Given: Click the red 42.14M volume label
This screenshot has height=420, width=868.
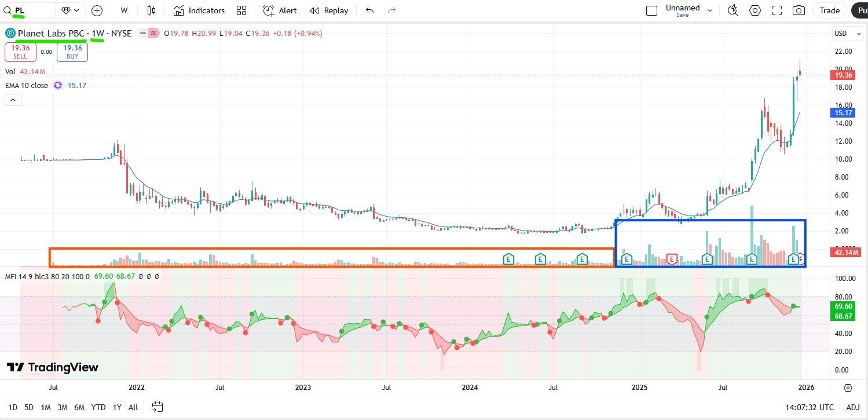Looking at the screenshot, I should [846, 252].
